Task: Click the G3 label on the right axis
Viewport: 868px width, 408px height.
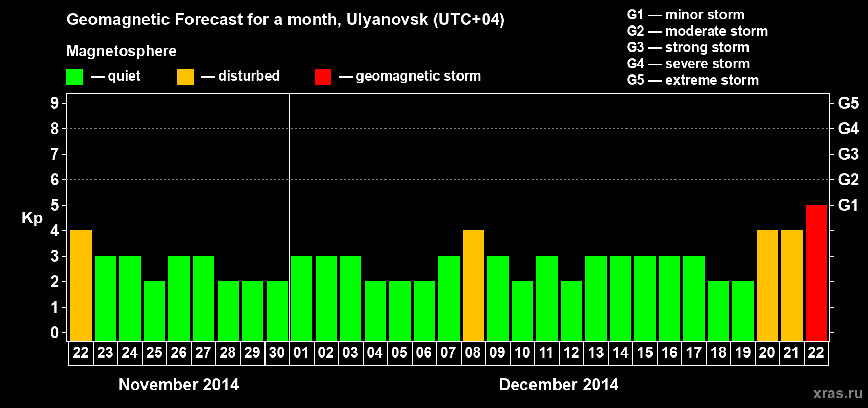Action: pos(848,155)
